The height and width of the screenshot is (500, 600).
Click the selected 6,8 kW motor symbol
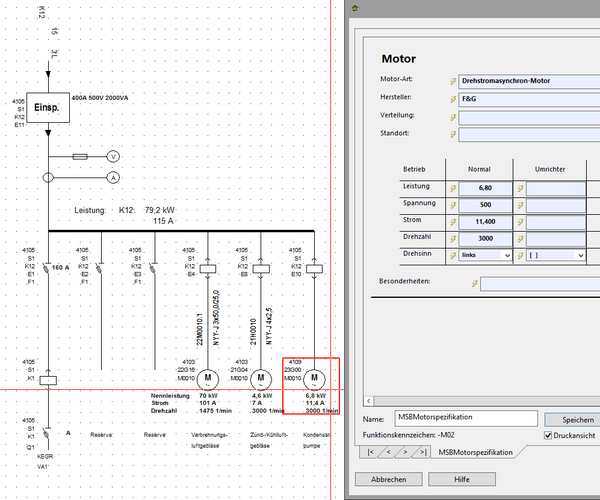point(316,378)
